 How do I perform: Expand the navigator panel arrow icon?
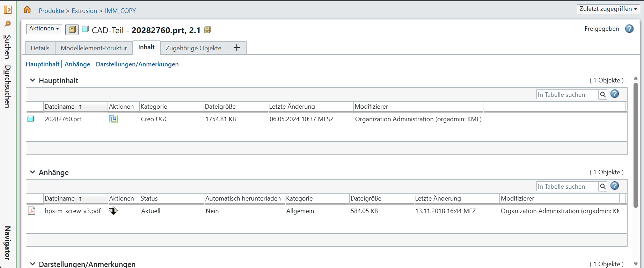point(8,9)
